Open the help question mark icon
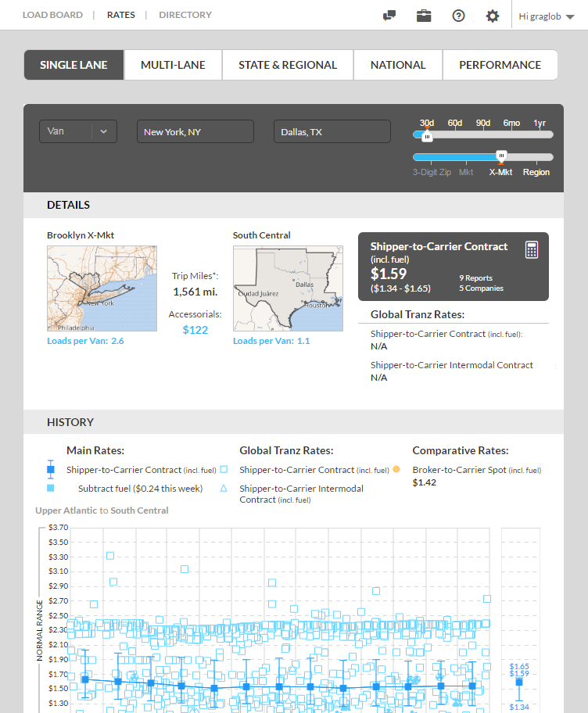Screen dimensions: 588x713 point(458,16)
